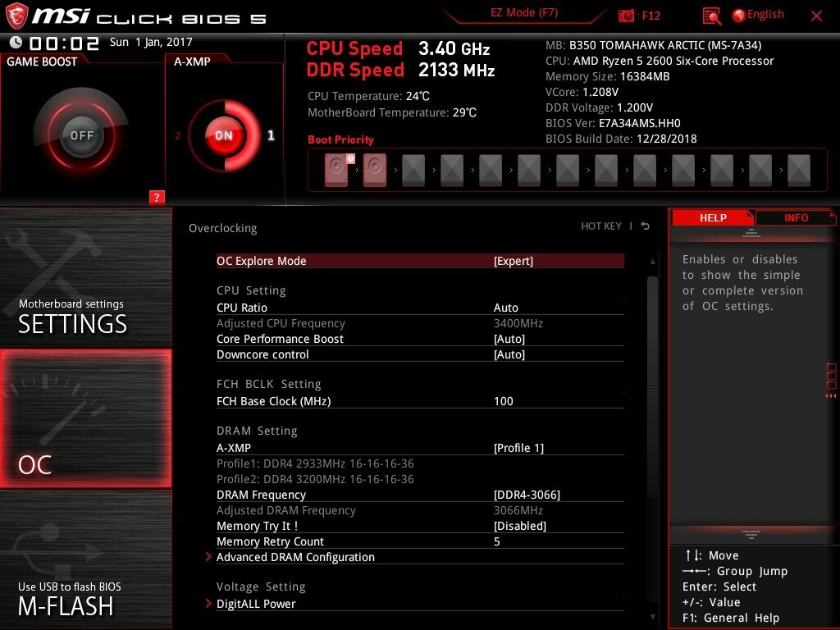Select the second hard disk boot device
Image resolution: width=840 pixels, height=630 pixels.
tap(375, 171)
